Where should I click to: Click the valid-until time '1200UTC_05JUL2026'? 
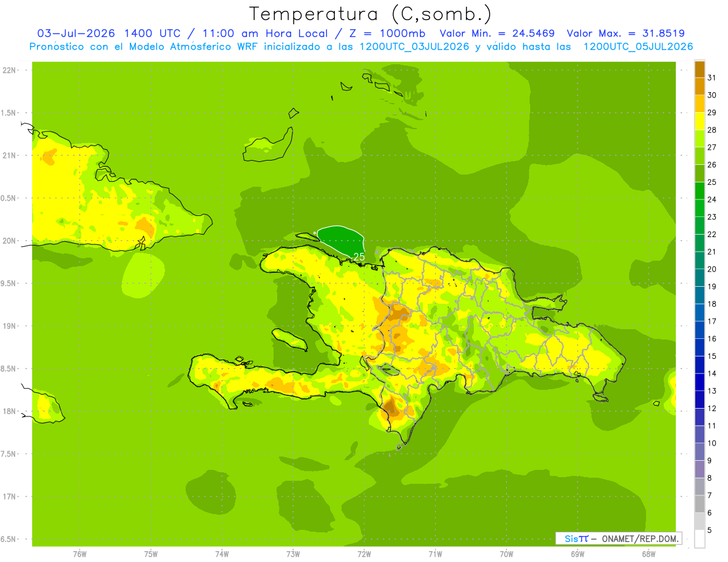(638, 47)
